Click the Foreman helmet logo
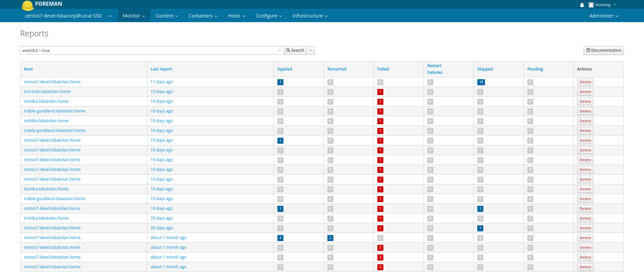This screenshot has height=277, width=644. pos(28,5)
